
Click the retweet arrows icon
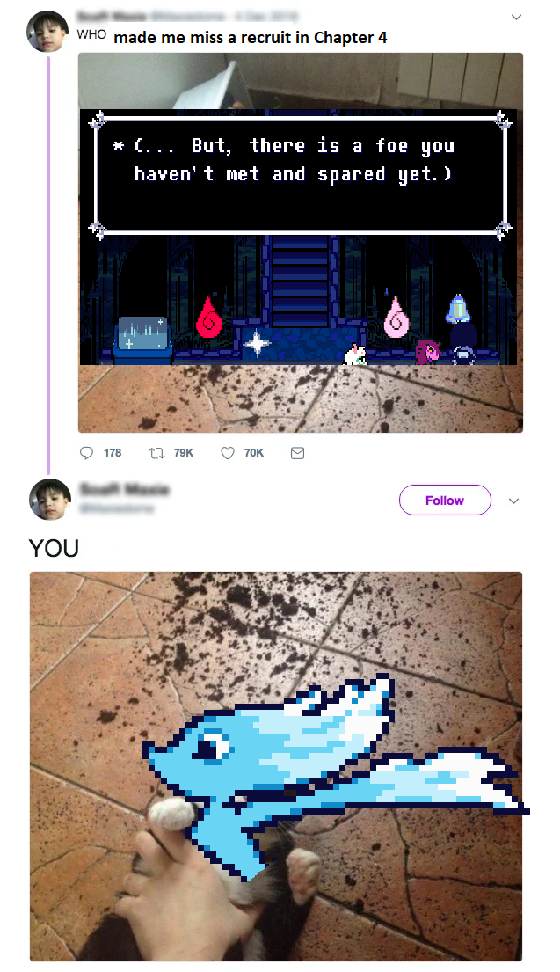[x=156, y=453]
